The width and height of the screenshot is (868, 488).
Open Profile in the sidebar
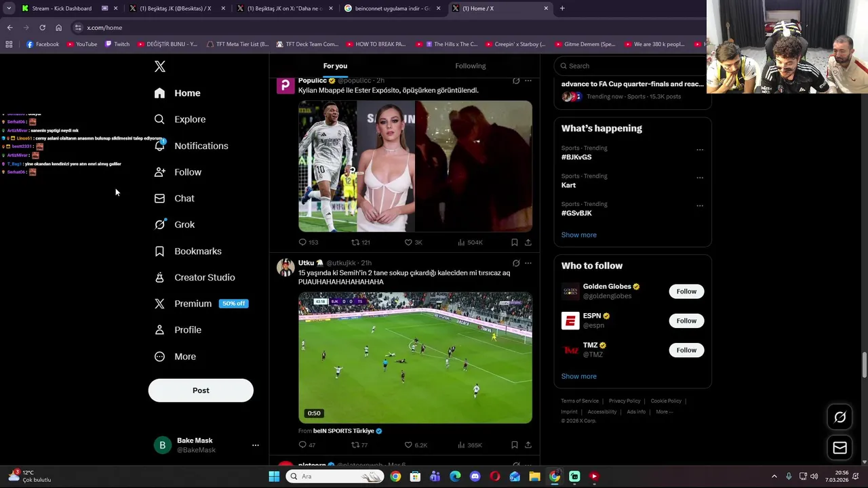tap(178, 330)
